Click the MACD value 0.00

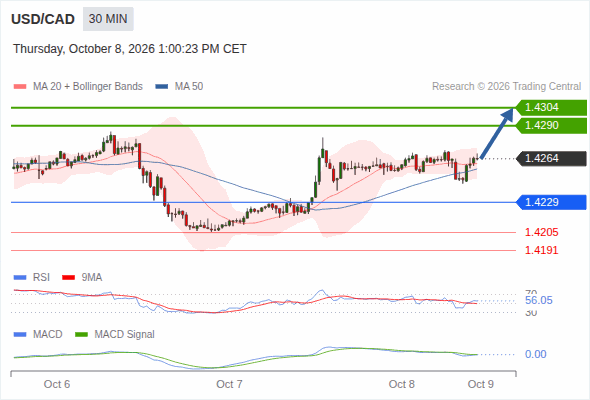pyautogui.click(x=535, y=354)
